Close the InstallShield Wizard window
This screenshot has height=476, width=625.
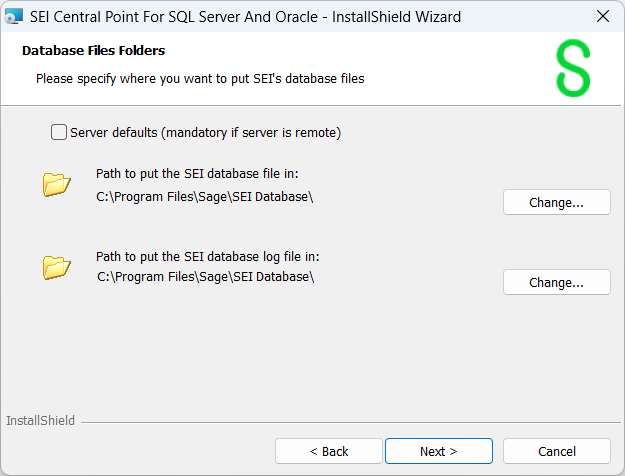[602, 16]
